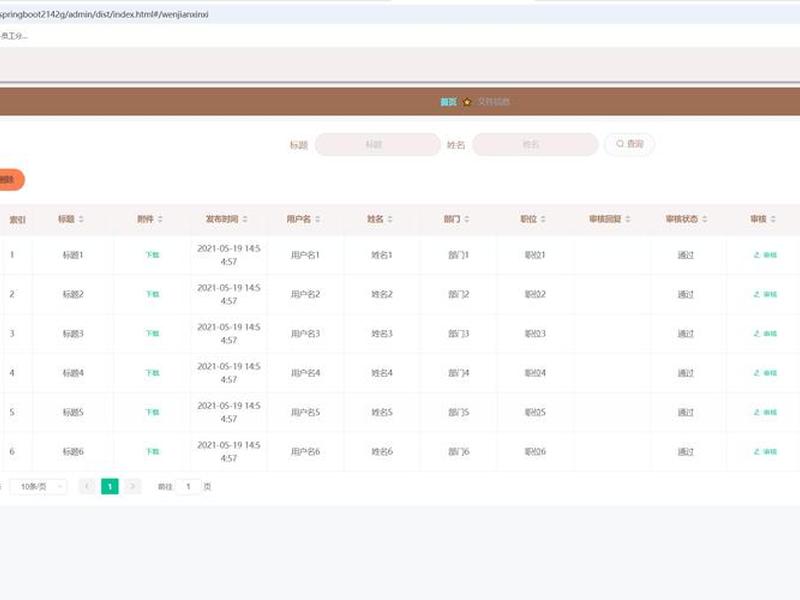Click the 标题1 cell

(x=73, y=255)
